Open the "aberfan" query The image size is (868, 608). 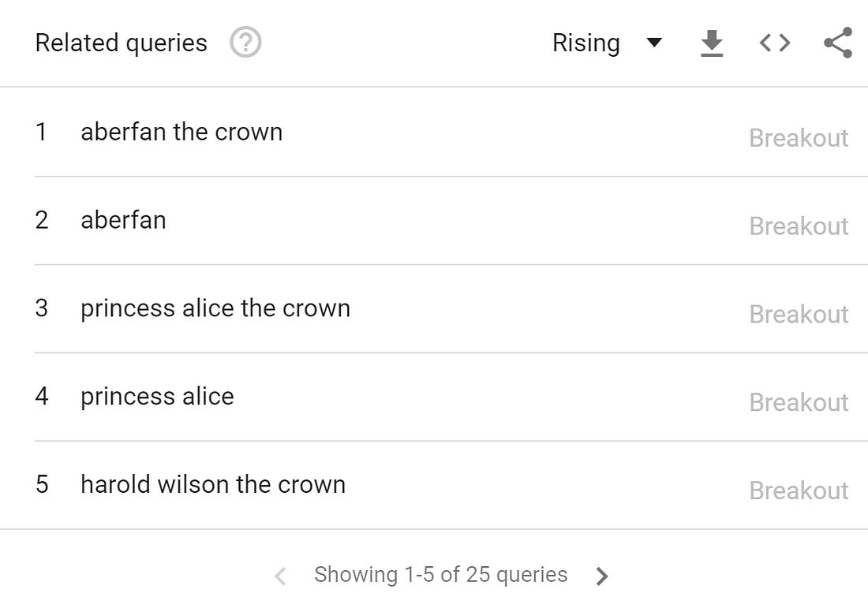(123, 220)
